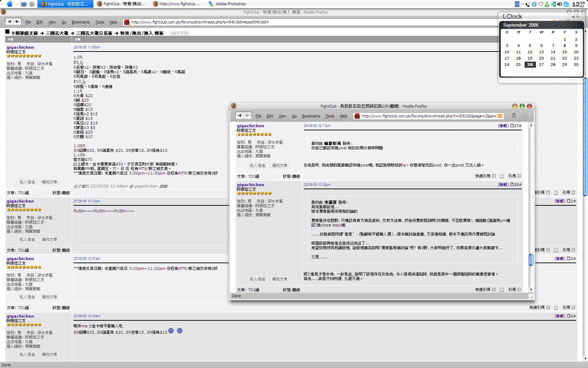
Task: Click the figure icon right of the front address bar
Action: tap(514, 116)
